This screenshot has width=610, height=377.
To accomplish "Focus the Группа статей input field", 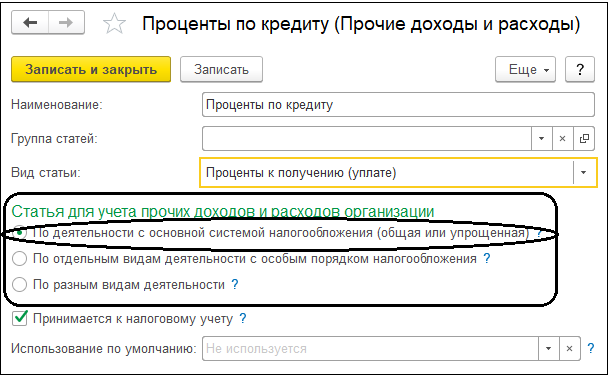I will click(367, 139).
